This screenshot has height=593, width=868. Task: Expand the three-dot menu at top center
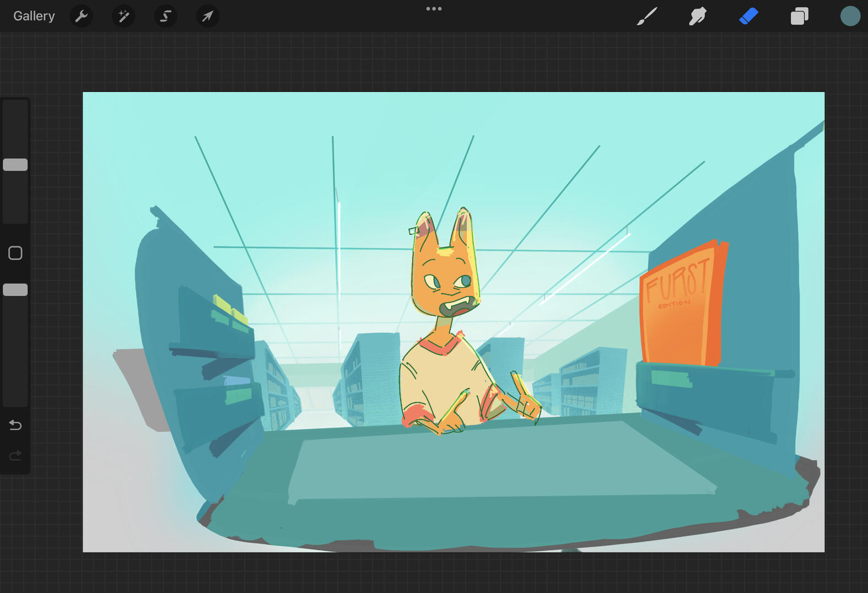434,9
